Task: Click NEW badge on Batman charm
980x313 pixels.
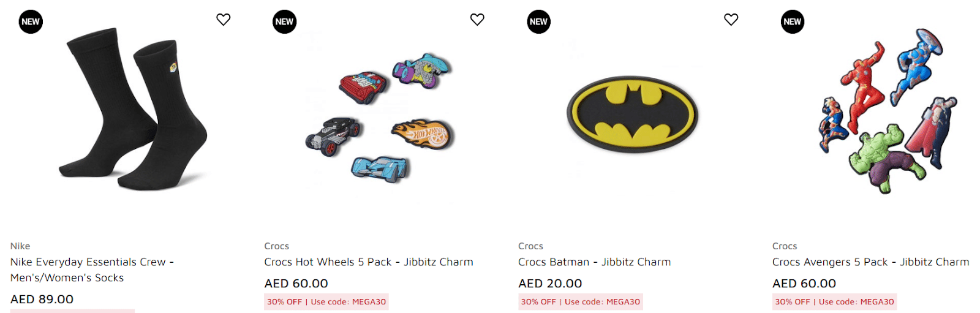Action: pos(538,22)
